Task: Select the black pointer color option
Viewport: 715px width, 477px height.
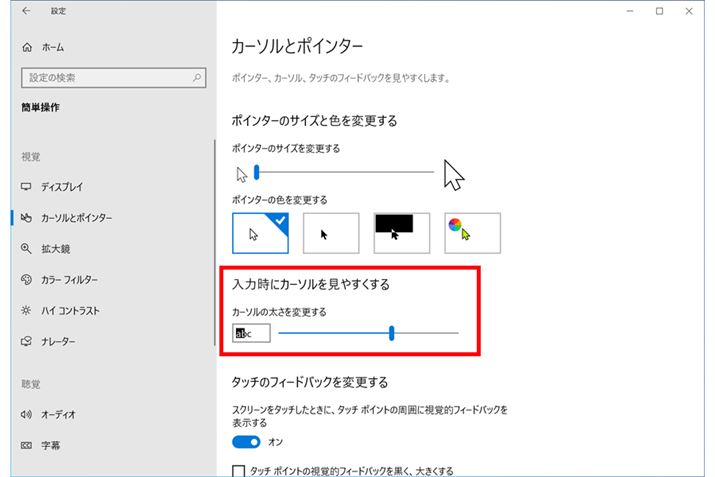Action: [331, 233]
